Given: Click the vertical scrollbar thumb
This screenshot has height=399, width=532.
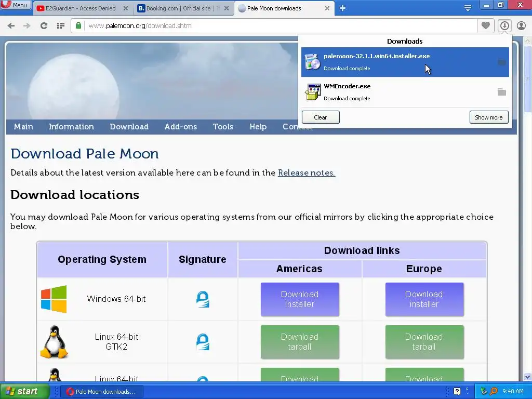Looking at the screenshot, I should click(x=527, y=79).
